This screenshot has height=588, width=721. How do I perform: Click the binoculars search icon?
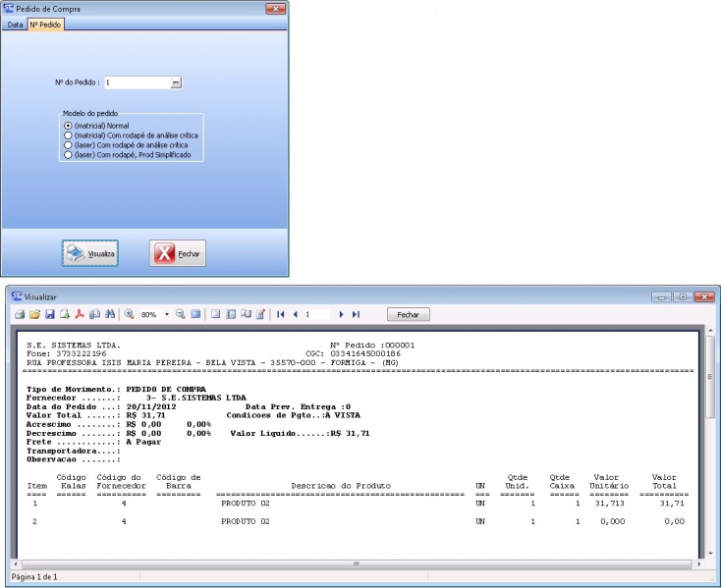110,314
